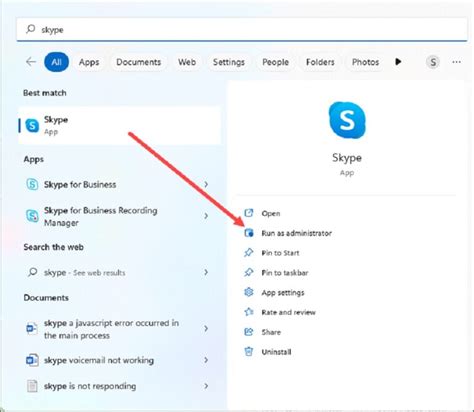Click the skype search input field
This screenshot has width=474, height=412.
click(242, 29)
